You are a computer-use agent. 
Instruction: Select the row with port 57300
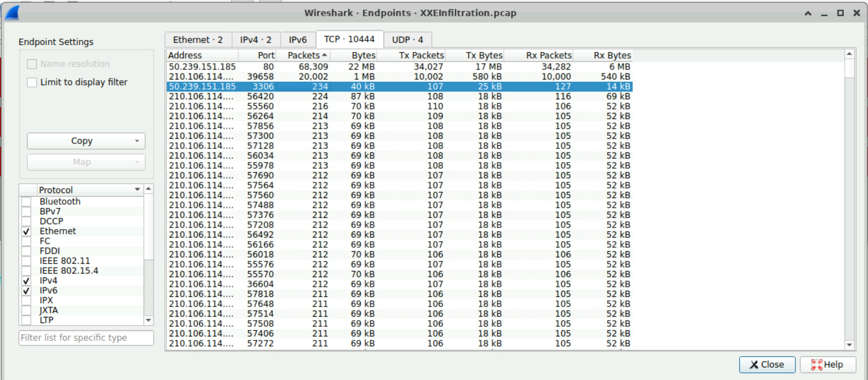pyautogui.click(x=399, y=136)
